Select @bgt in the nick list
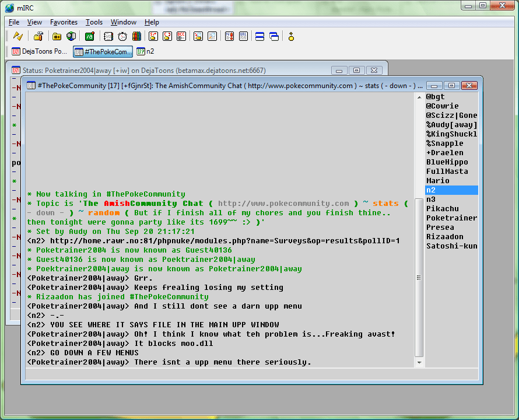 451,97
